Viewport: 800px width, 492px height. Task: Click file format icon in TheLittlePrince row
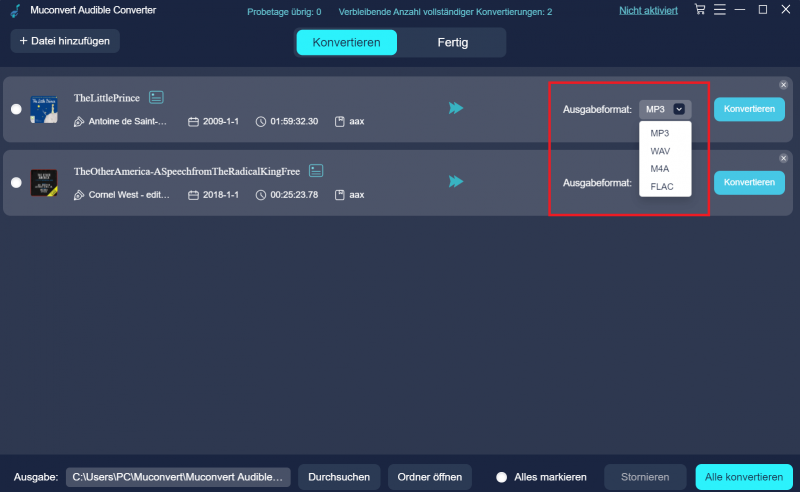[x=339, y=121]
